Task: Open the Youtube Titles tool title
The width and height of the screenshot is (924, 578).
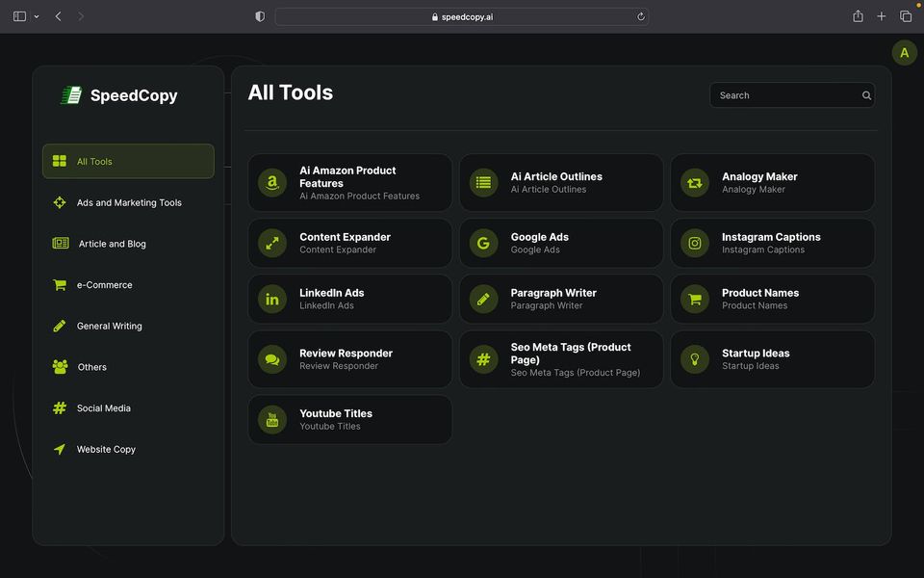Action: (x=335, y=413)
